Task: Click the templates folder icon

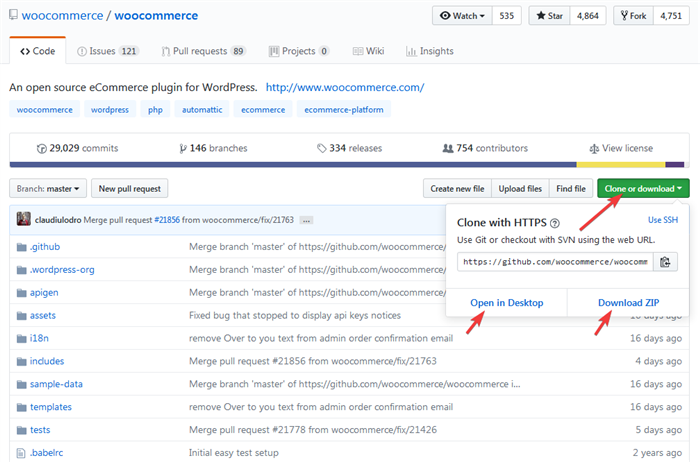Action: click(21, 408)
